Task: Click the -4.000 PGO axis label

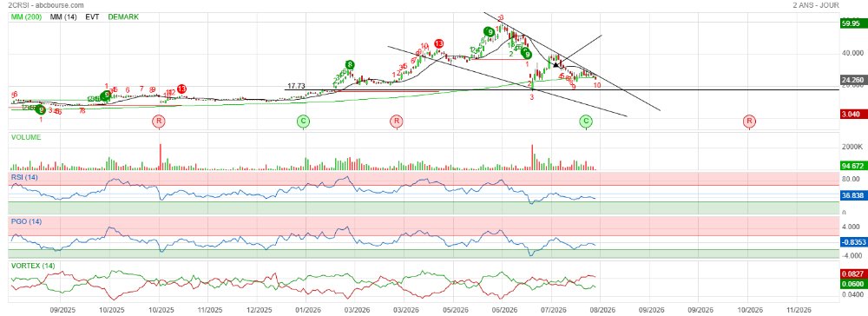Action: (x=852, y=256)
